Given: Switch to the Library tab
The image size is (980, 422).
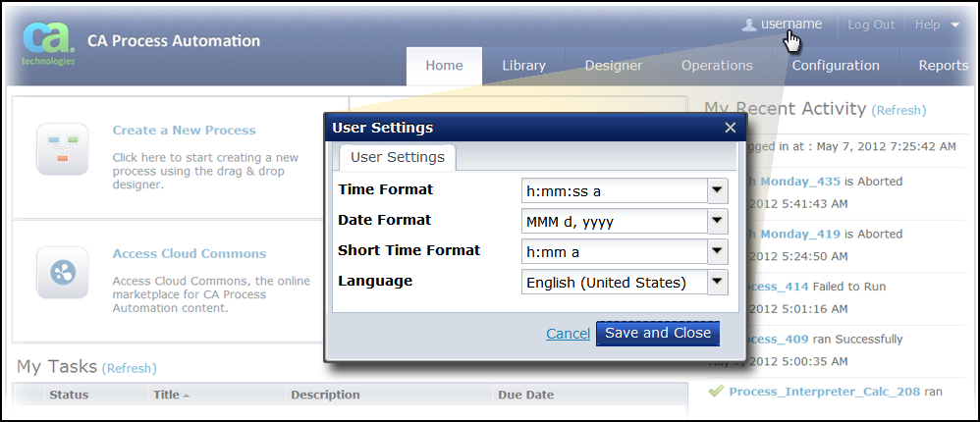Looking at the screenshot, I should tap(523, 66).
